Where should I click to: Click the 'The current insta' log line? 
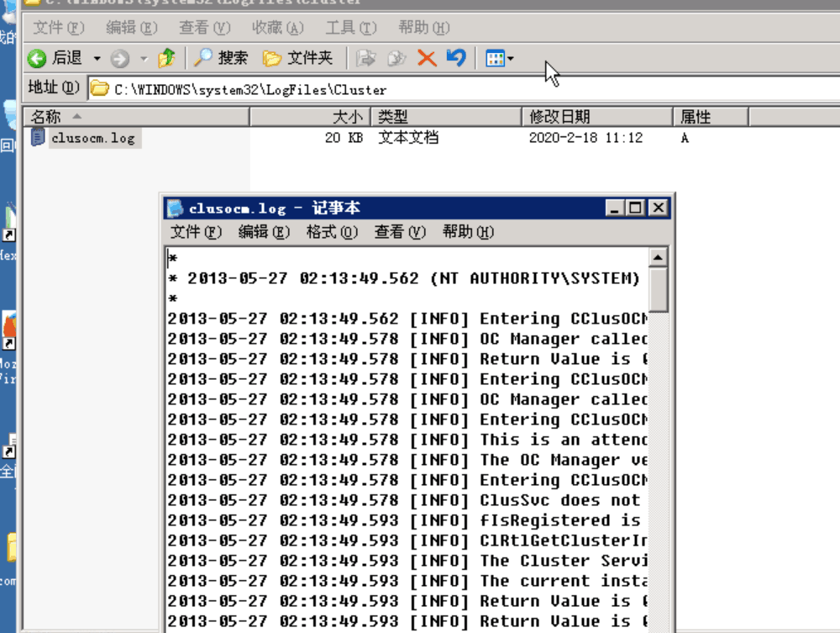(407, 581)
